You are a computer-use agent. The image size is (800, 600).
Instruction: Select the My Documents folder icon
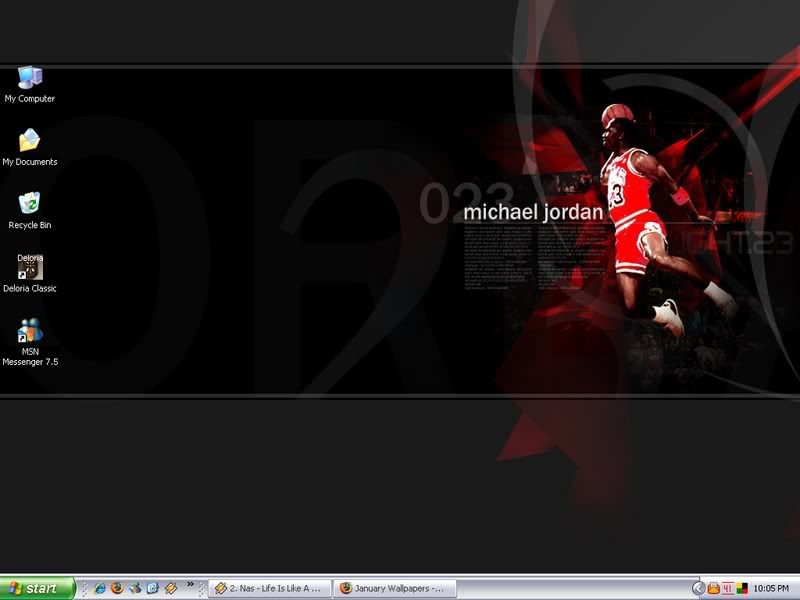click(x=30, y=147)
